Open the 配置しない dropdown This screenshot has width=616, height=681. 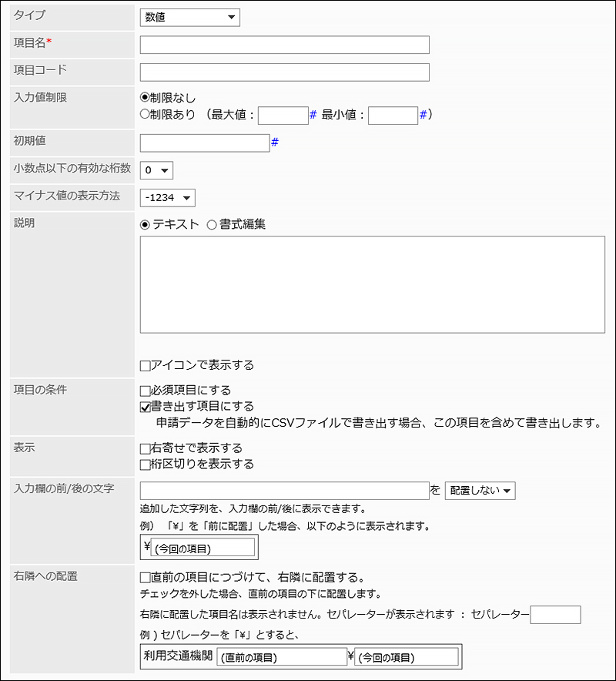[480, 491]
